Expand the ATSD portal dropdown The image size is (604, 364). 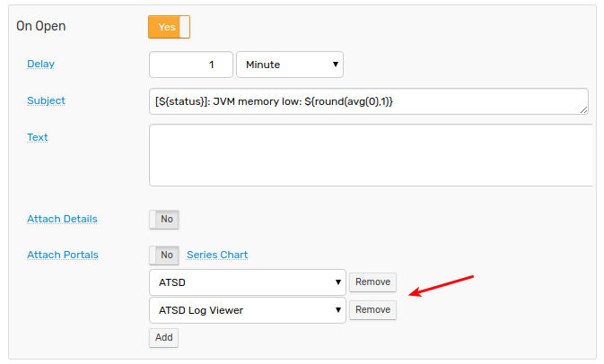[247, 282]
